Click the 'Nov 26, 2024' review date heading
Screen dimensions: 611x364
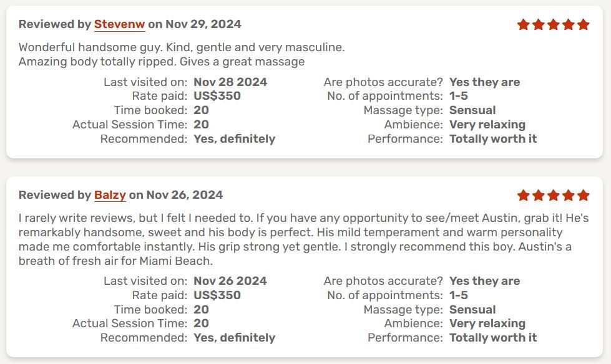(185, 194)
